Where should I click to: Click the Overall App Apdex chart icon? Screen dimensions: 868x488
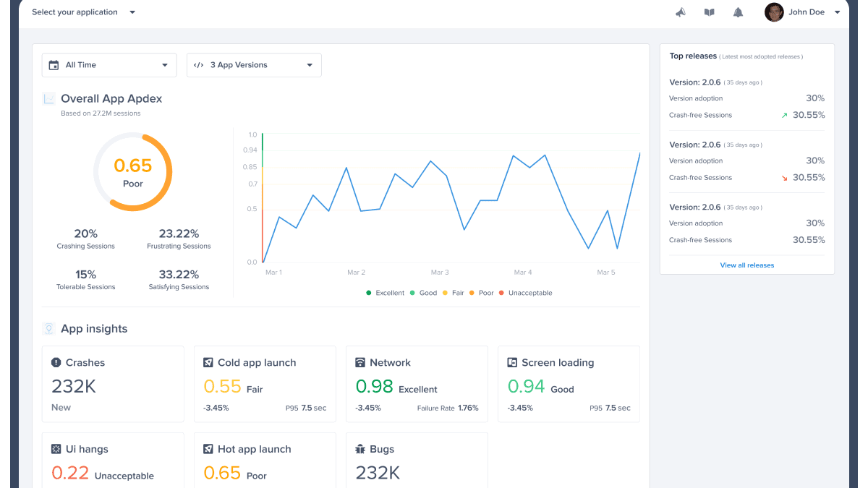(48, 98)
